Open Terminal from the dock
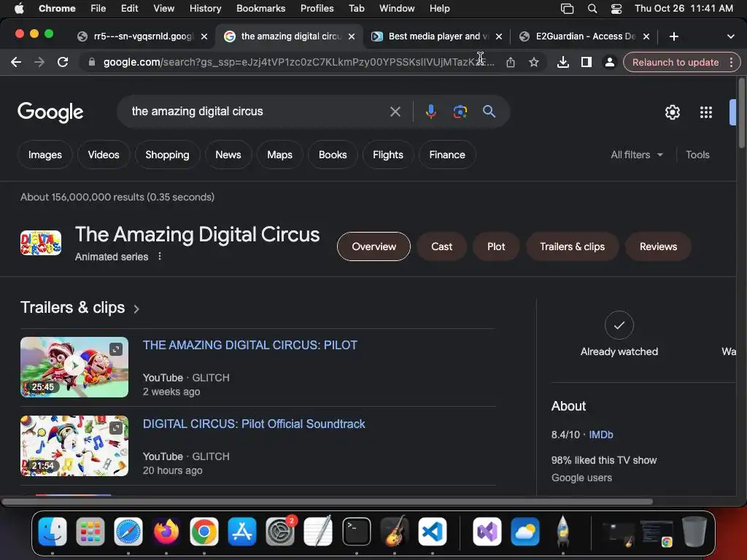 tap(356, 532)
